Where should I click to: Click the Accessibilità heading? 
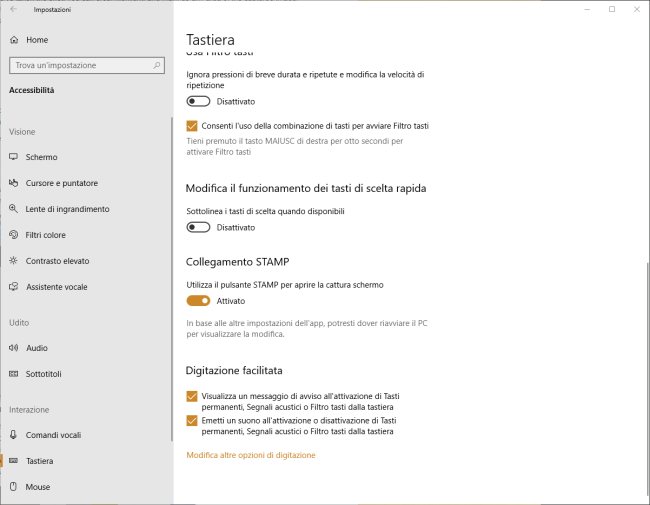pyautogui.click(x=32, y=90)
